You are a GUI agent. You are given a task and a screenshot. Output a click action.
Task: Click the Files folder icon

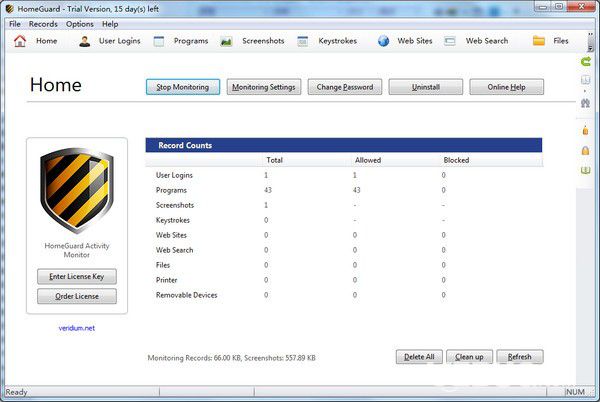(539, 41)
